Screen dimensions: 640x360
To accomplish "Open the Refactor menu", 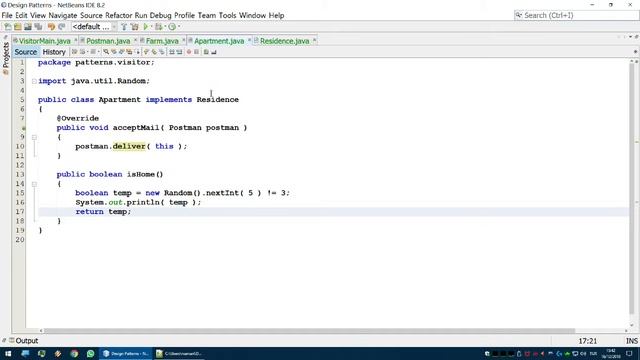I will 118,16.
